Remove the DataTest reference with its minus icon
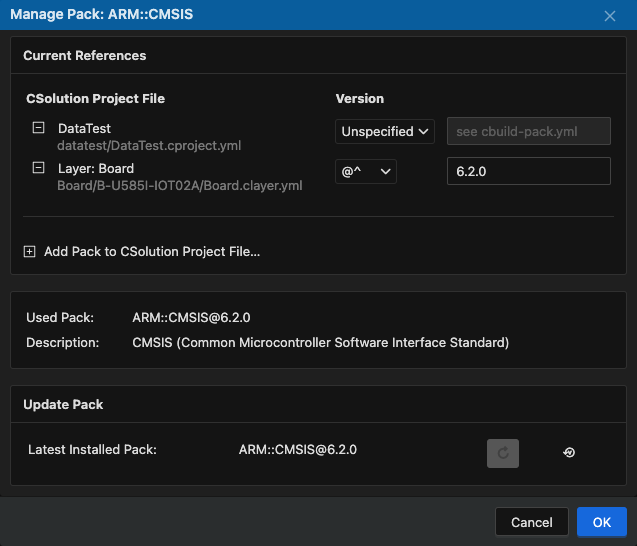The width and height of the screenshot is (637, 546). (x=39, y=128)
